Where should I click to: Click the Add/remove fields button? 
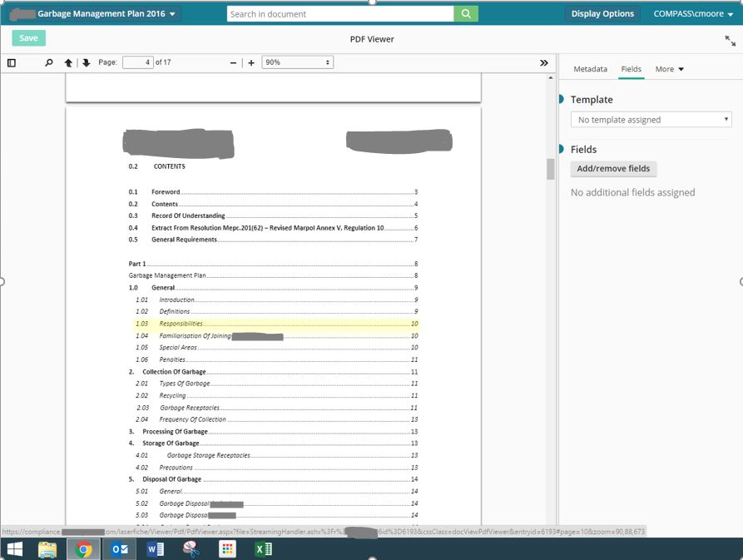pyautogui.click(x=613, y=169)
